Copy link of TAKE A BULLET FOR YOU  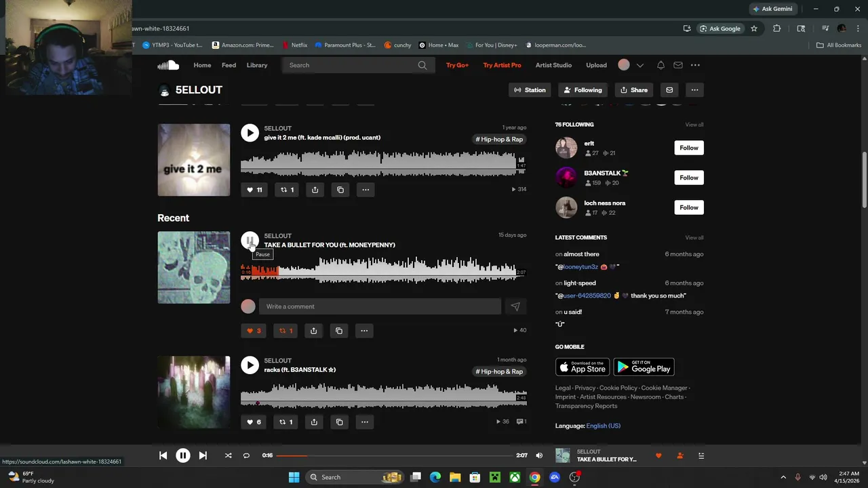coord(339,331)
